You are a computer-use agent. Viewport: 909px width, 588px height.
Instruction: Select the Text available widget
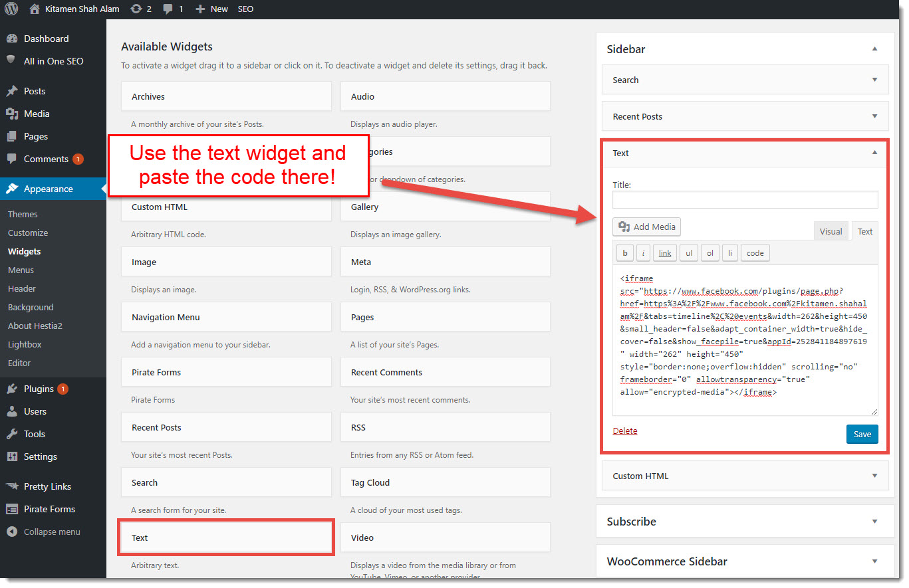226,538
